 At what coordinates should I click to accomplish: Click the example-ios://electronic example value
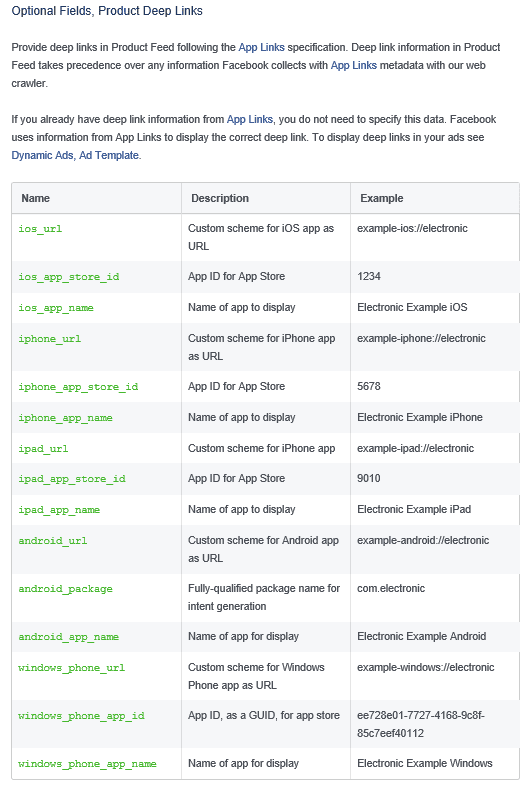click(x=412, y=228)
